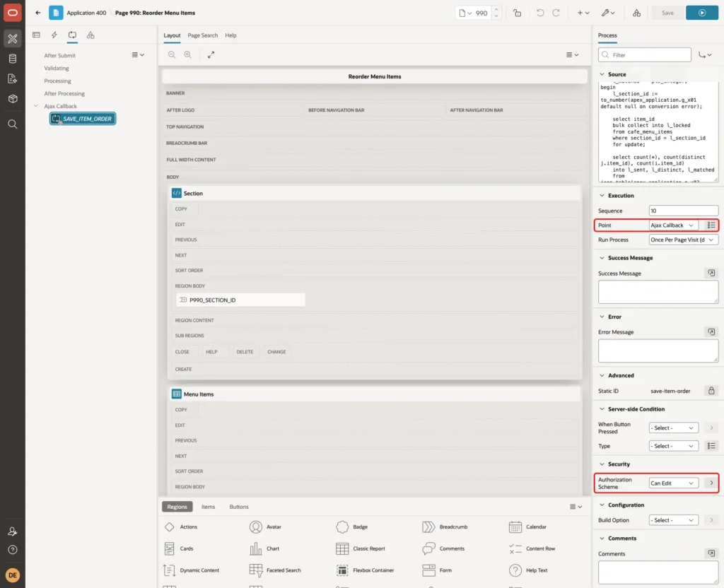The height and width of the screenshot is (588, 724).
Task: Click the Save button
Action: (667, 13)
